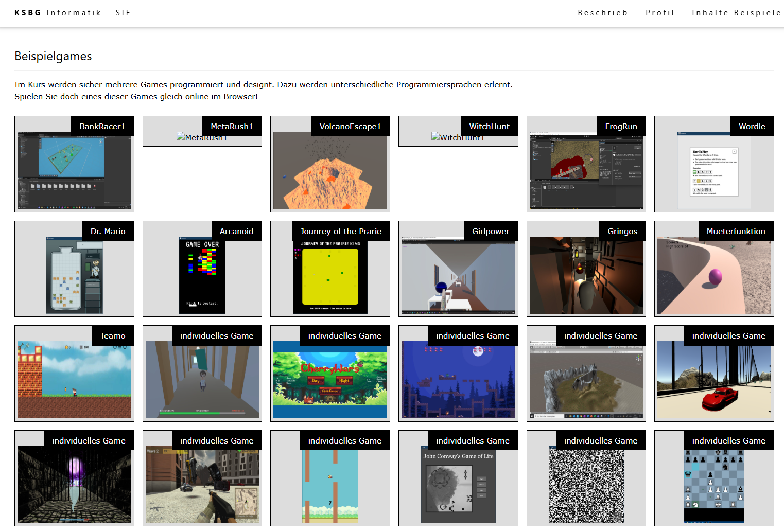
Task: Follow the Games gleich online im Browser link
Action: tap(194, 96)
